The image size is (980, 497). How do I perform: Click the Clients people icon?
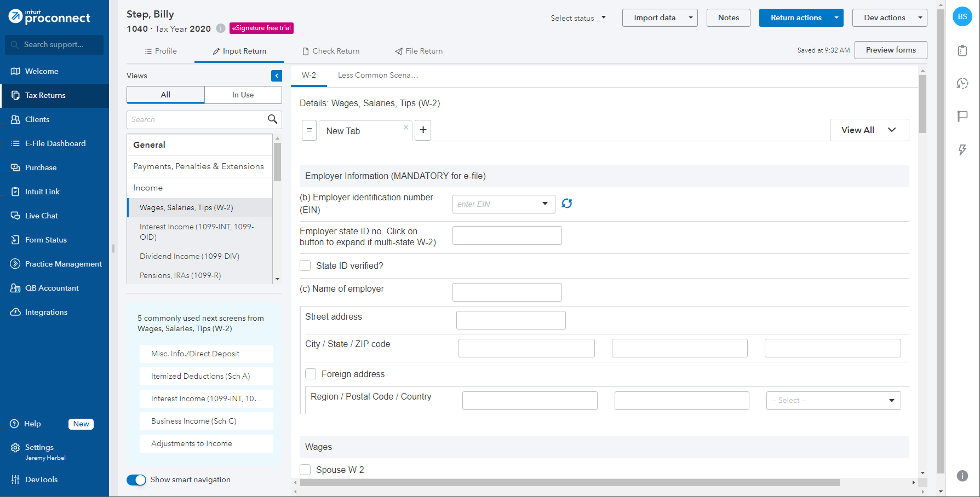point(15,119)
